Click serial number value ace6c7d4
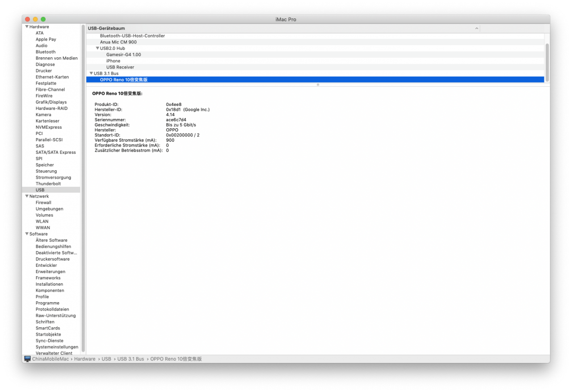 [x=176, y=120]
